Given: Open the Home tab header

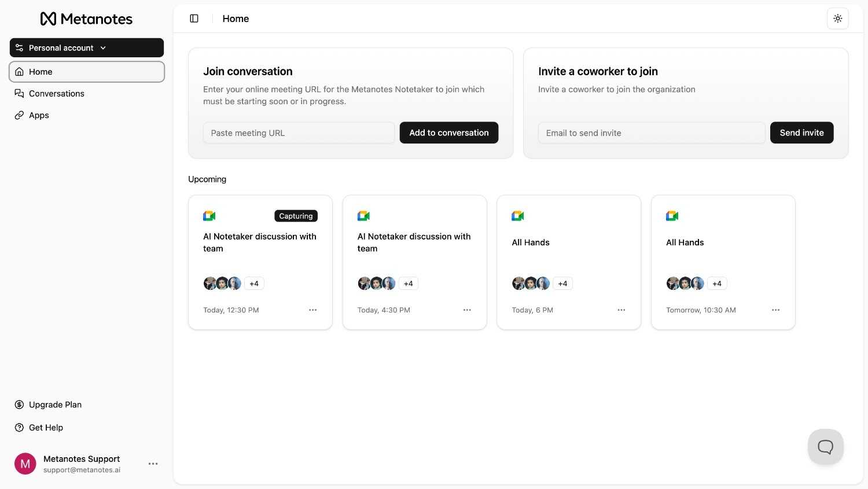Looking at the screenshot, I should point(235,18).
